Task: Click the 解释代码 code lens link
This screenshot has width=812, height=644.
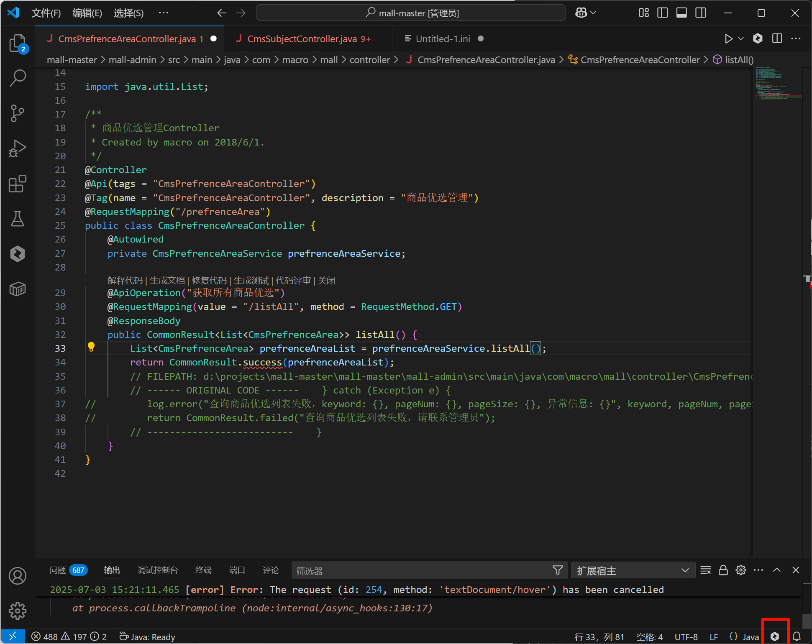Action: tap(125, 280)
